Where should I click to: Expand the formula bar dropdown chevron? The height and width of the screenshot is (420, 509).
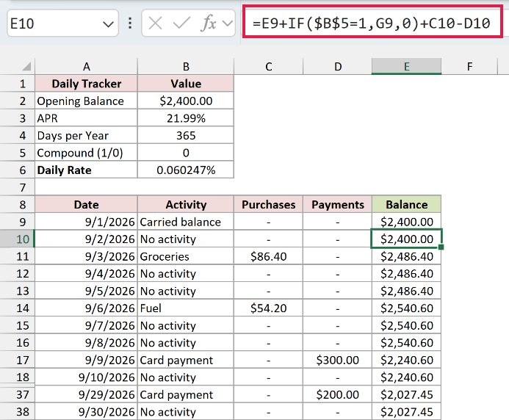click(228, 23)
